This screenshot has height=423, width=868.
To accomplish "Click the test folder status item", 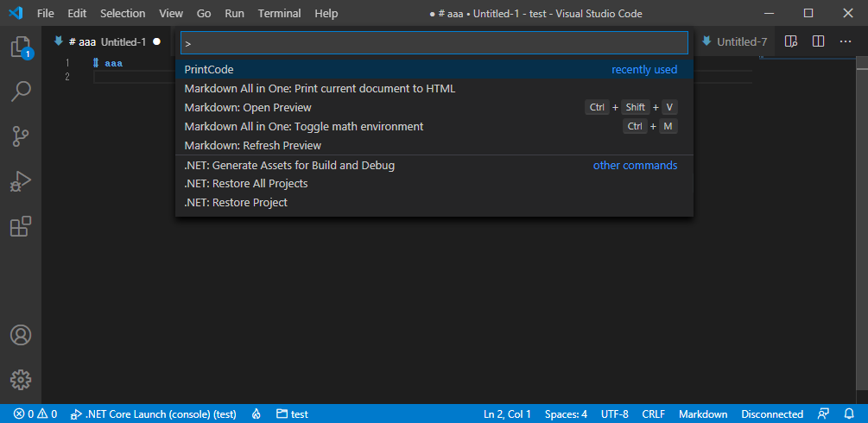I will [x=292, y=414].
